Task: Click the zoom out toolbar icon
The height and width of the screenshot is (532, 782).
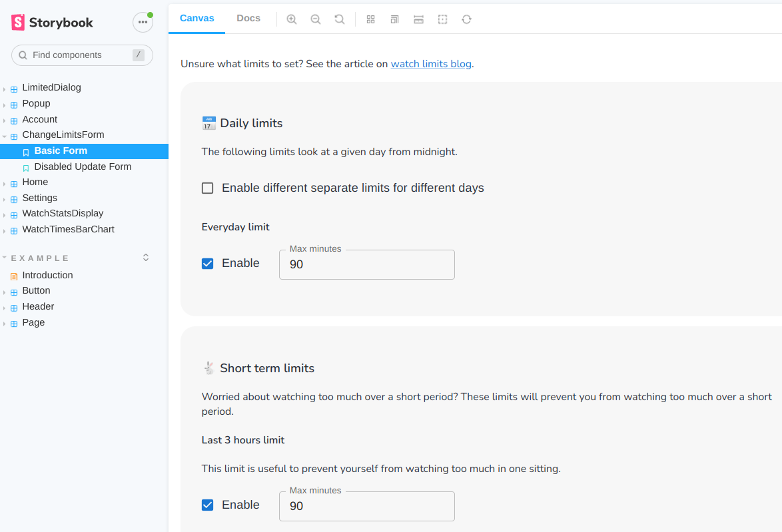Action: pos(316,19)
